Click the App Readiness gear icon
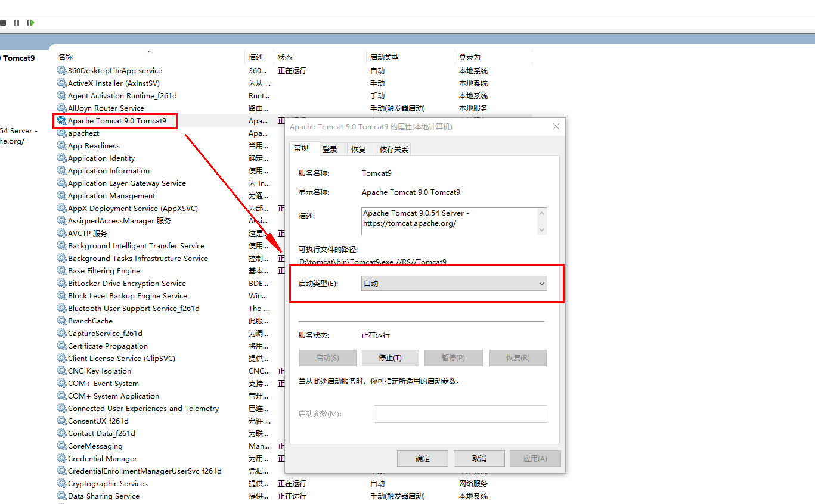The width and height of the screenshot is (815, 504). (62, 145)
